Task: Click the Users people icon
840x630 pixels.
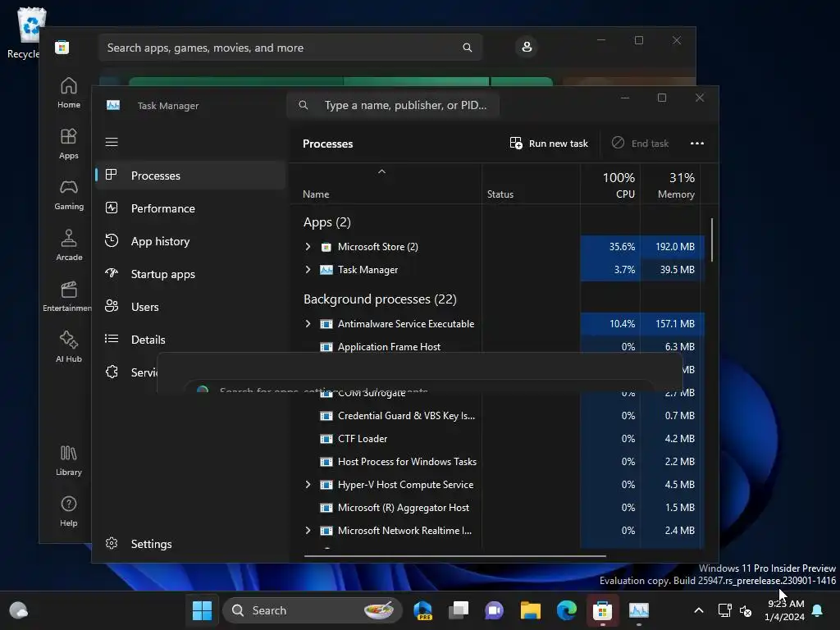Action: [112, 306]
